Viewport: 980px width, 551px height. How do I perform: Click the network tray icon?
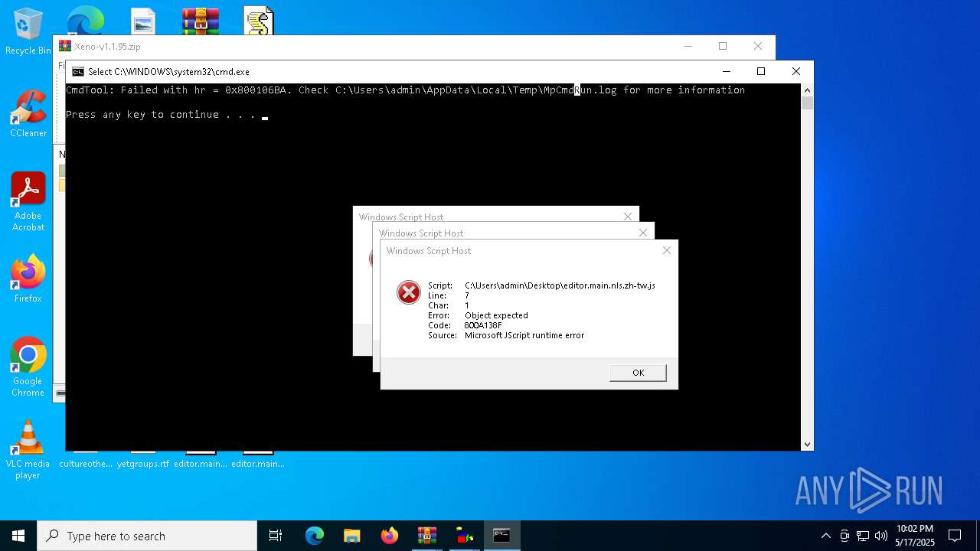point(863,536)
